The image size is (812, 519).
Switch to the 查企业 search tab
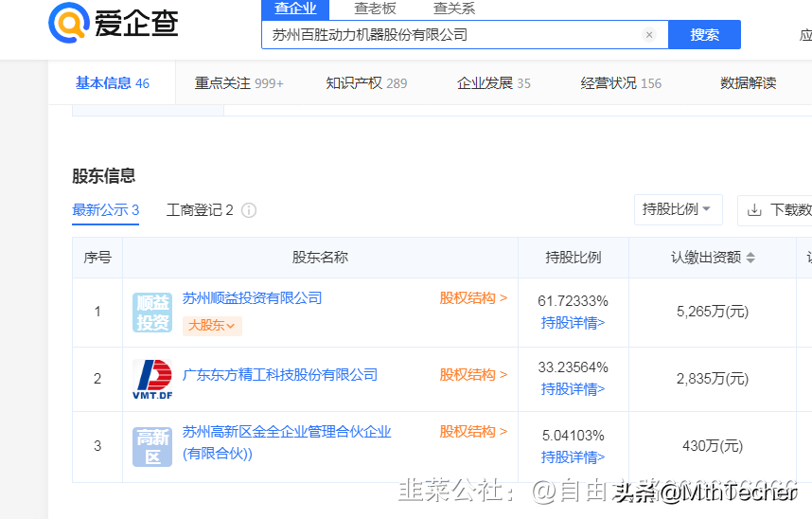coord(295,9)
